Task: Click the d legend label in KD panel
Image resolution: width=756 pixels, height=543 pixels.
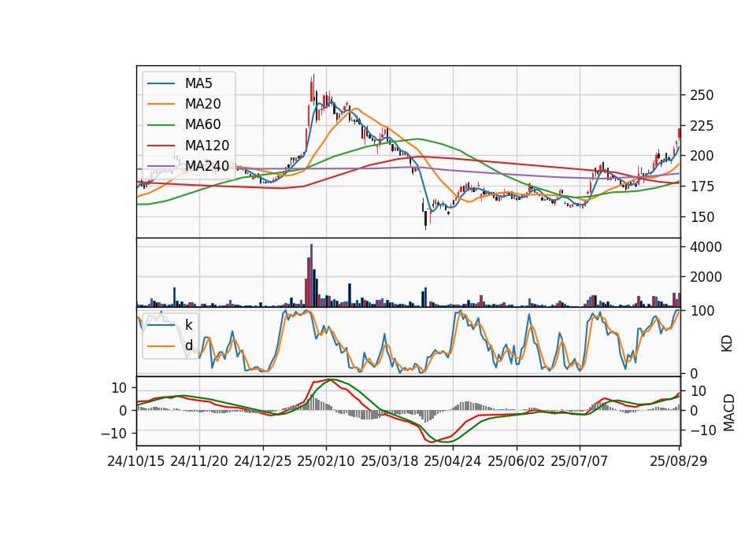Action: [x=188, y=345]
